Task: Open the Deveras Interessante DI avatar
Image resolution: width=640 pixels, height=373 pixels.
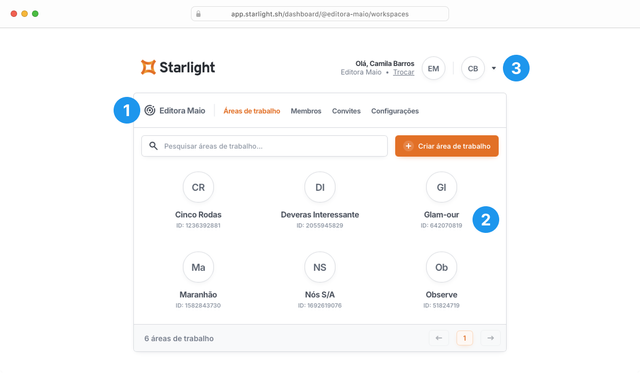Action: [x=320, y=187]
